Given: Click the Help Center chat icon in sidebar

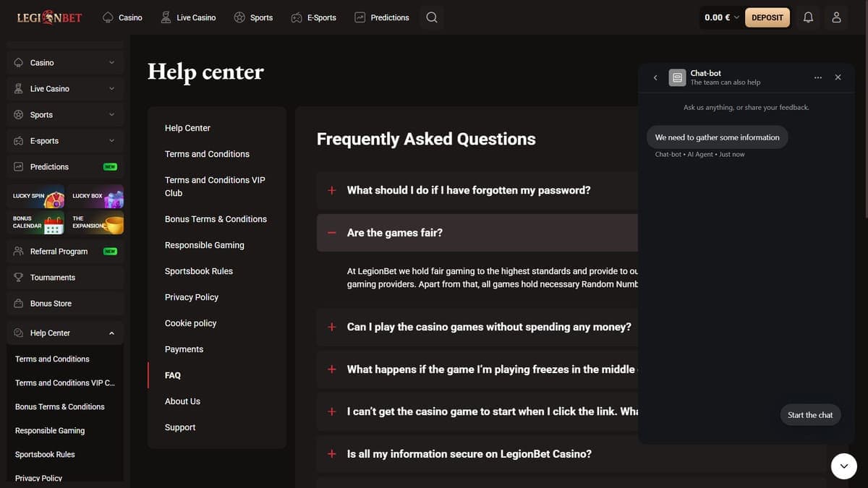Looking at the screenshot, I should pos(19,333).
